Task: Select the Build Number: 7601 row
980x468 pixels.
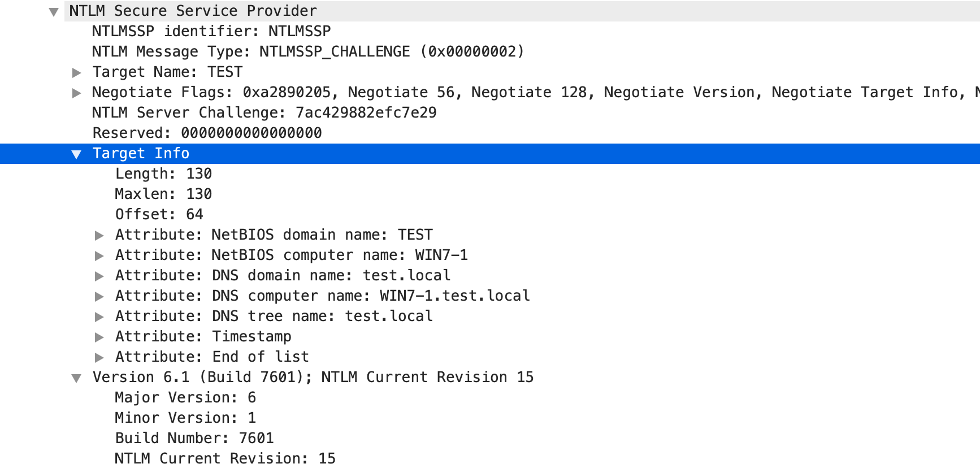Action: click(194, 438)
